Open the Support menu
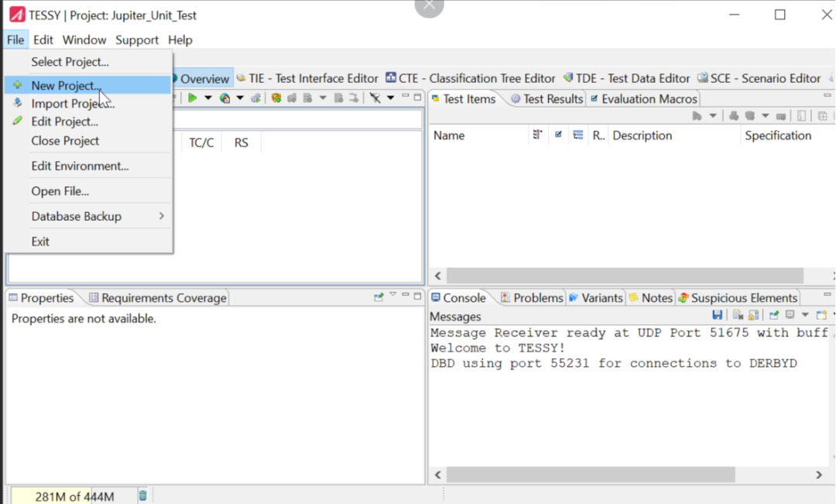Viewport: 836px width, 504px height. click(137, 40)
